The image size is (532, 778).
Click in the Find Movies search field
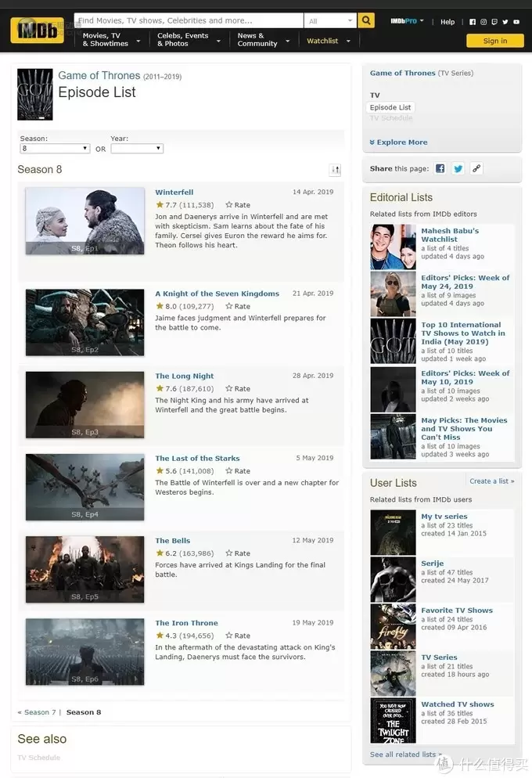(x=189, y=20)
